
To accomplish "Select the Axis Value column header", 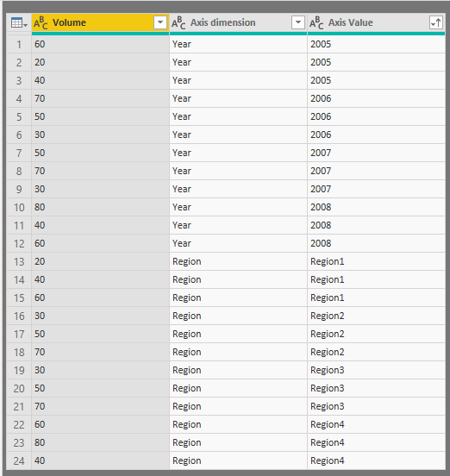I will click(x=376, y=22).
